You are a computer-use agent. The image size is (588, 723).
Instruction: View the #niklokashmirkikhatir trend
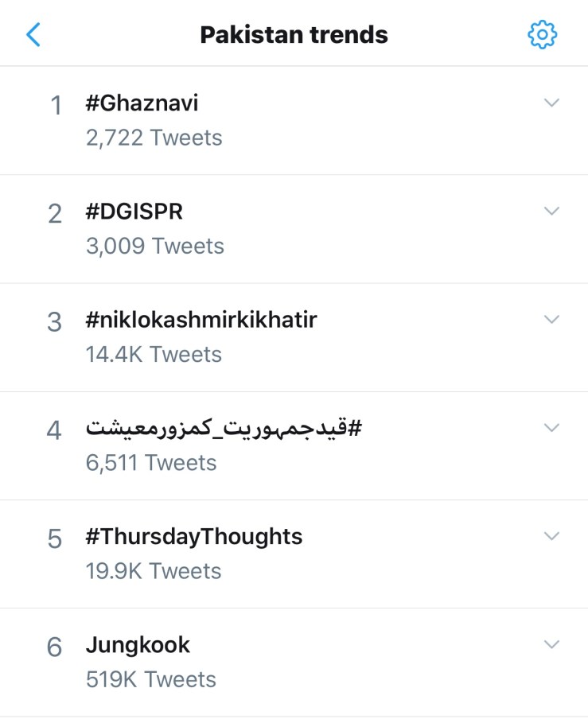tap(201, 320)
